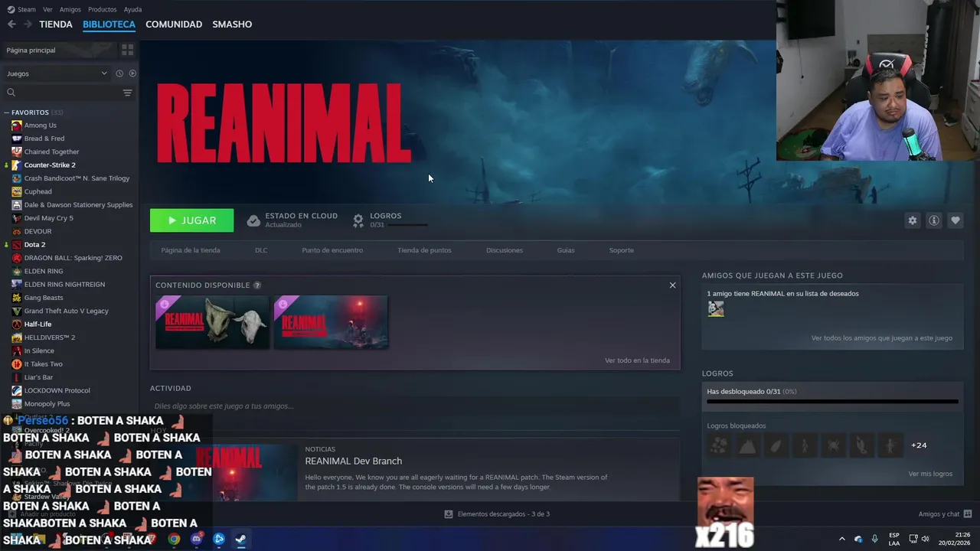Select Counter-Strike 2 in library
Image resolution: width=980 pixels, height=551 pixels.
50,165
